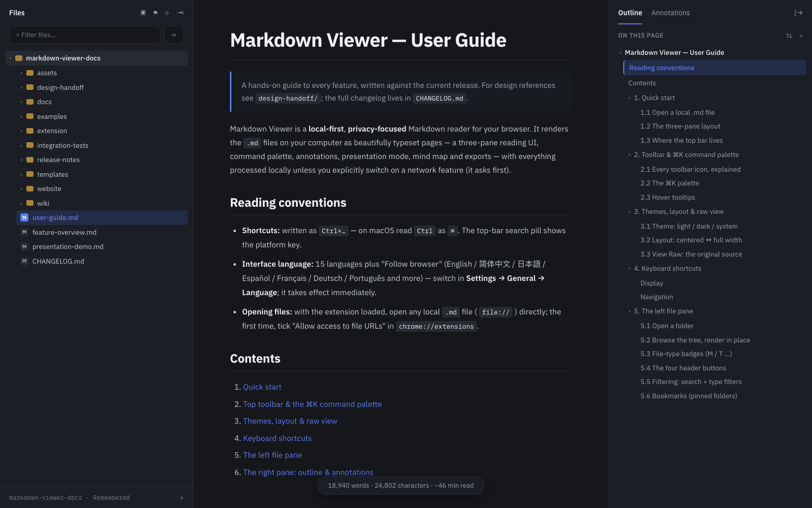Expand the integration-tests folder arrow
812x508 pixels.
tap(21, 145)
